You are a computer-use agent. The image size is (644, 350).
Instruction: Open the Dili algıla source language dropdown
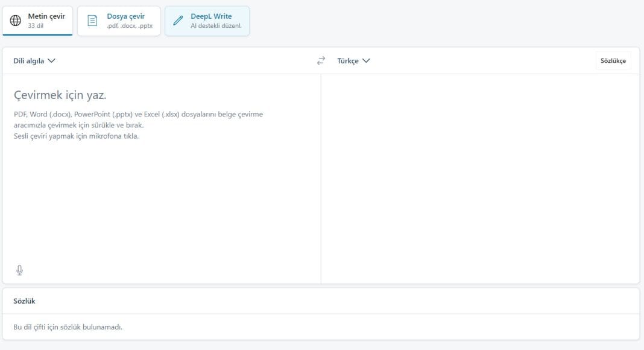click(29, 61)
